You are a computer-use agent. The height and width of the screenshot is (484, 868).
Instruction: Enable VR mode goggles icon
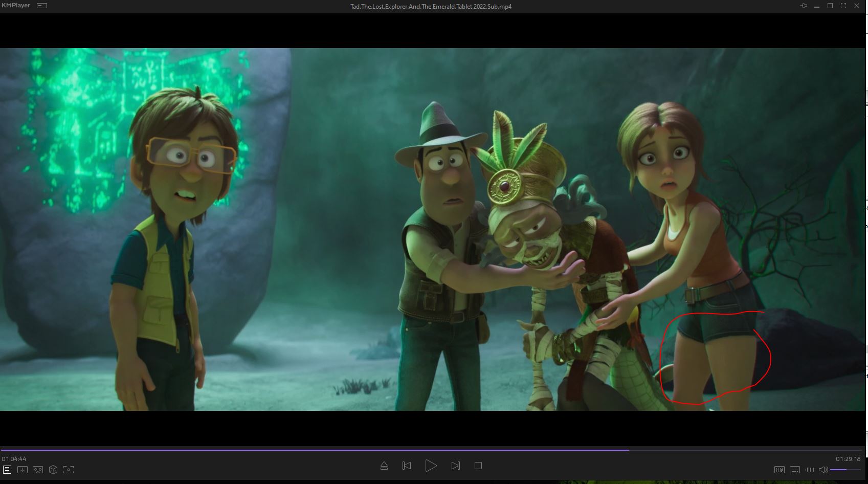pos(38,470)
